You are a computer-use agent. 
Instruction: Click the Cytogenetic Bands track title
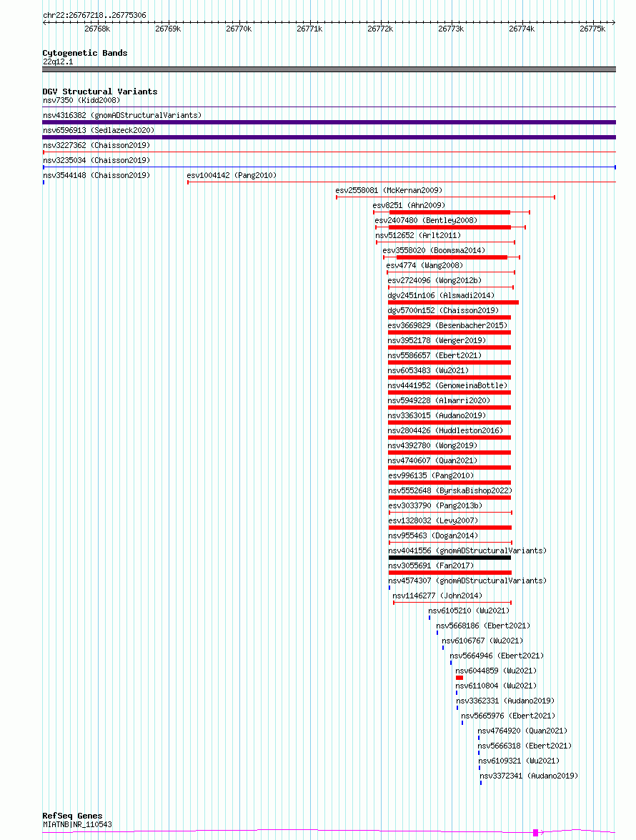[x=85, y=53]
